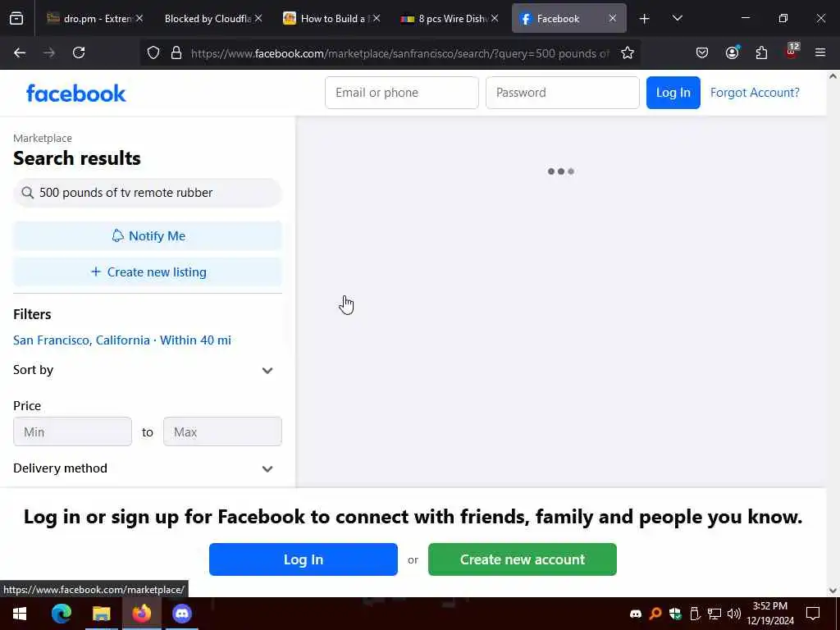840x630 pixels.
Task: Bookmark this page with star icon
Action: [628, 53]
